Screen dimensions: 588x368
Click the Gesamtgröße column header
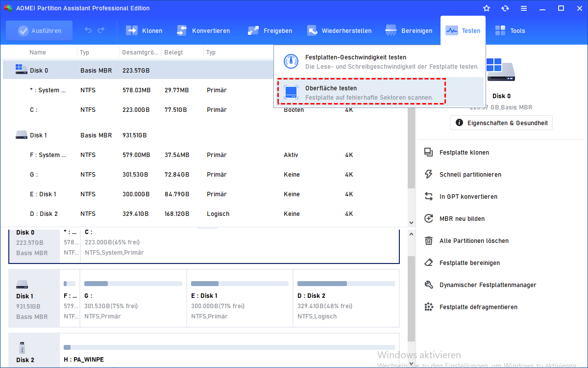click(140, 53)
